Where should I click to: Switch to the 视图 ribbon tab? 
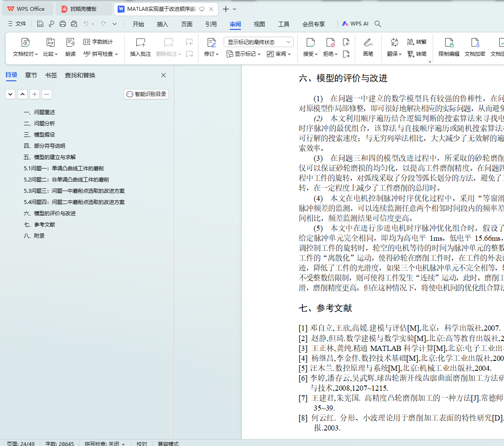click(259, 24)
